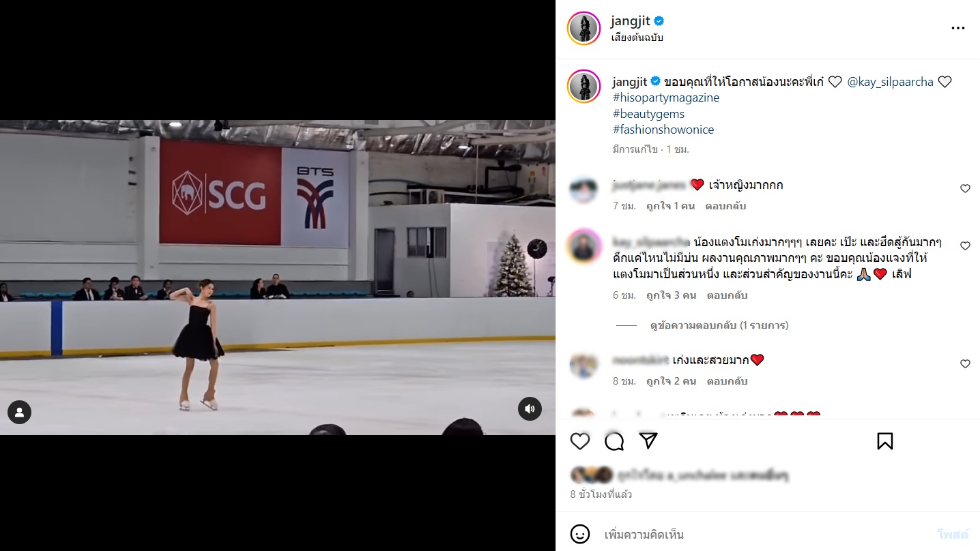Viewport: 980px width, 551px height.
Task: Open jangjit profile picture in header
Action: pyautogui.click(x=584, y=29)
